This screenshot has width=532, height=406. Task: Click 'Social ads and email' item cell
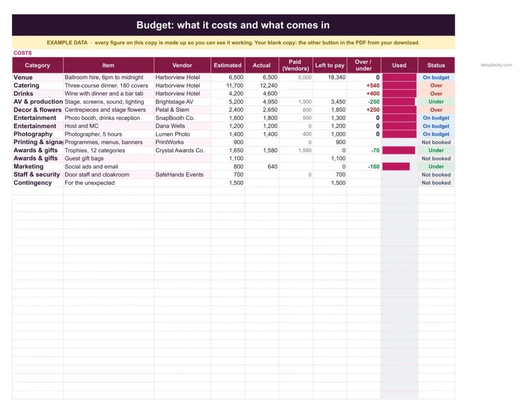tap(109, 167)
